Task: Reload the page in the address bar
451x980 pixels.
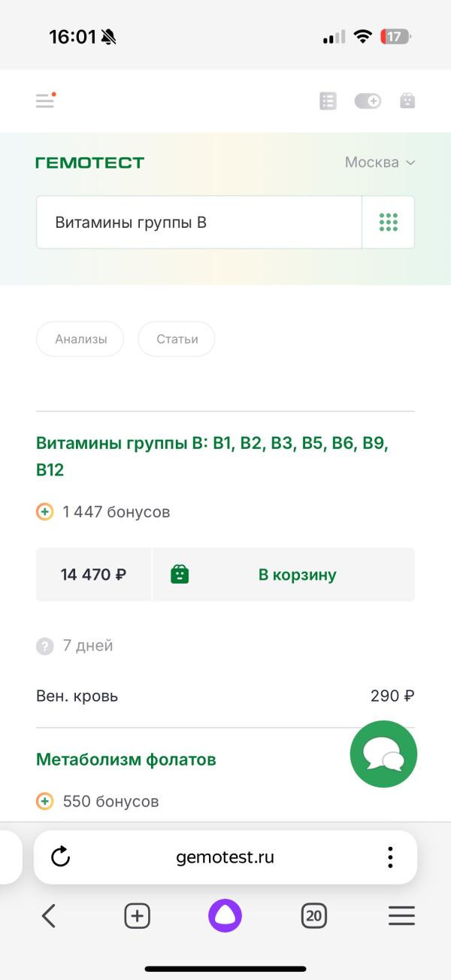Action: click(x=60, y=857)
